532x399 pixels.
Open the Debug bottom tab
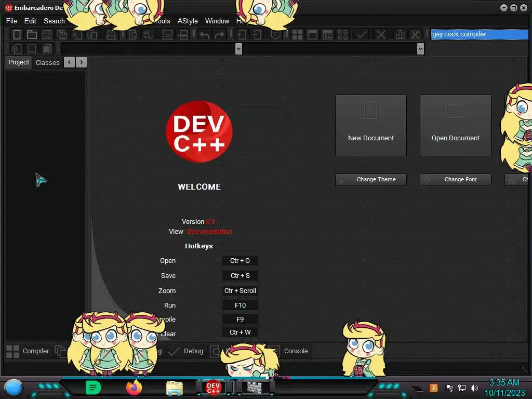pyautogui.click(x=186, y=351)
